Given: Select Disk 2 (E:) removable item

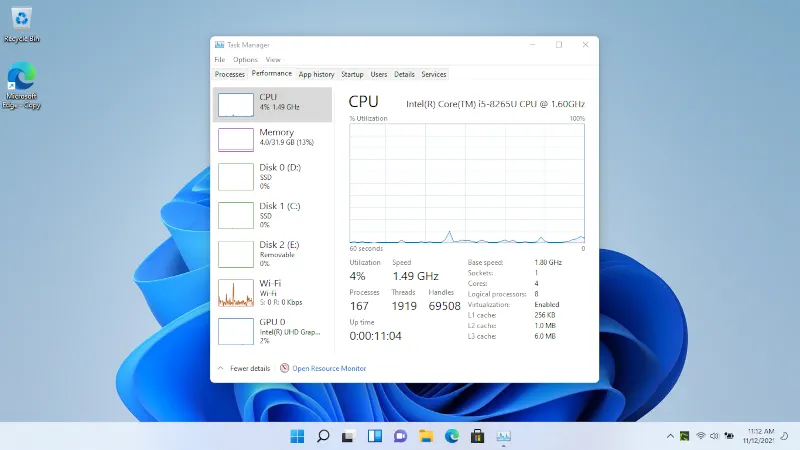Looking at the screenshot, I should point(272,254).
